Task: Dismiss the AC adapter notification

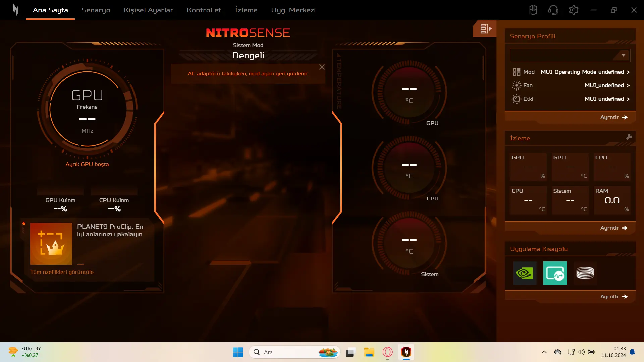Action: 322,67
